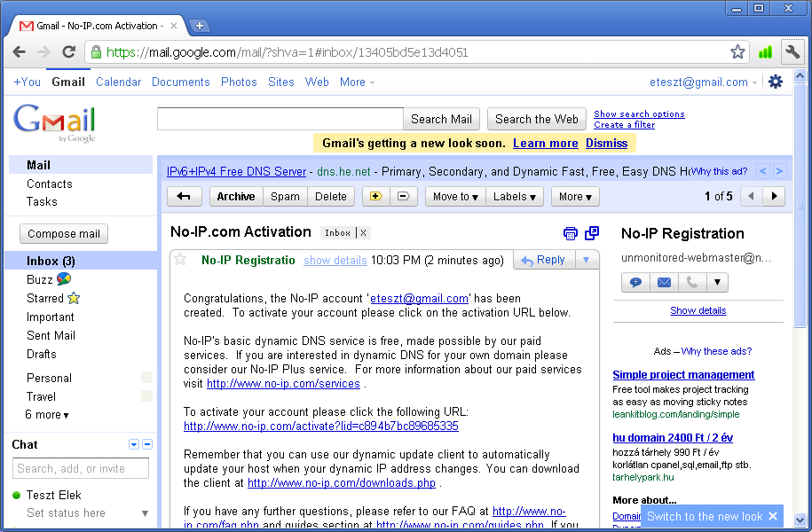Show next ad with right arrow
Image resolution: width=812 pixels, height=532 pixels.
pos(779,171)
